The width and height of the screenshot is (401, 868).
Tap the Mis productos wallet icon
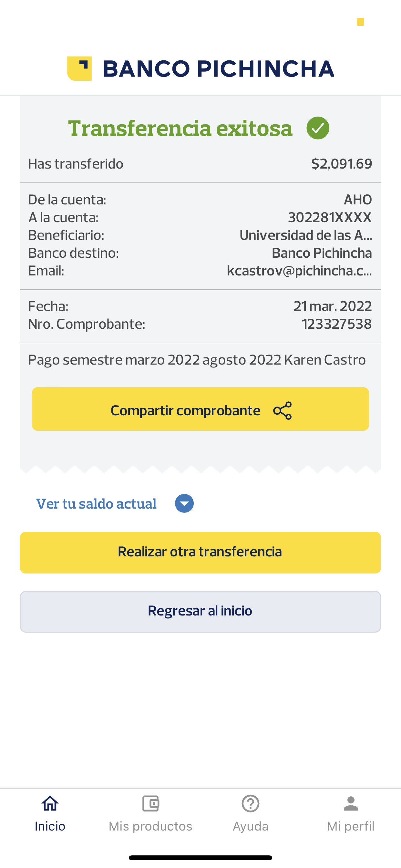click(x=150, y=803)
